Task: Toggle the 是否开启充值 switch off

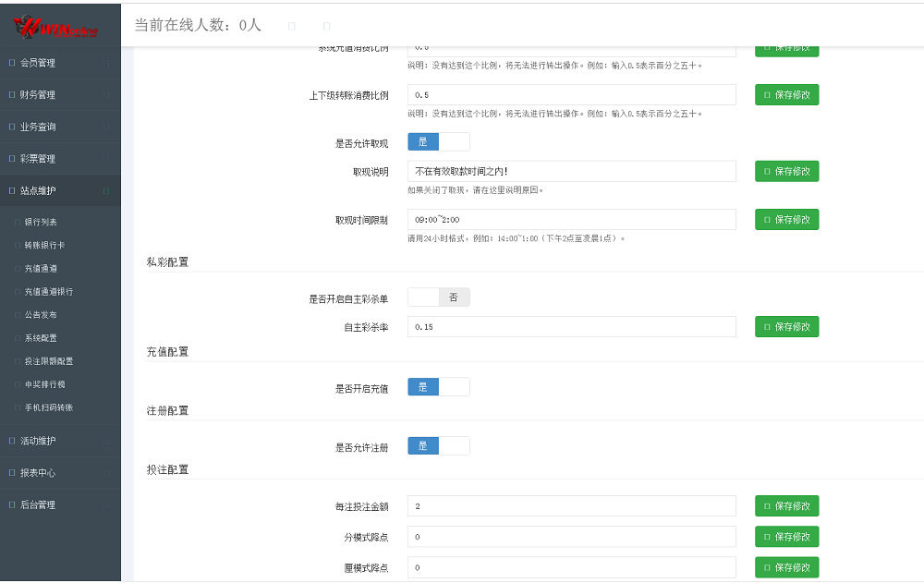Action: [454, 386]
